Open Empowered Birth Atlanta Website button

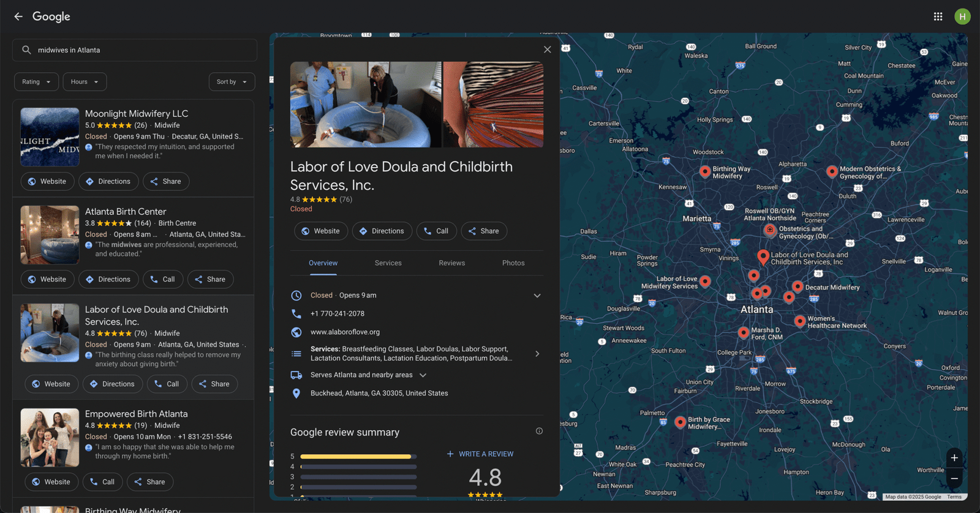click(x=51, y=482)
